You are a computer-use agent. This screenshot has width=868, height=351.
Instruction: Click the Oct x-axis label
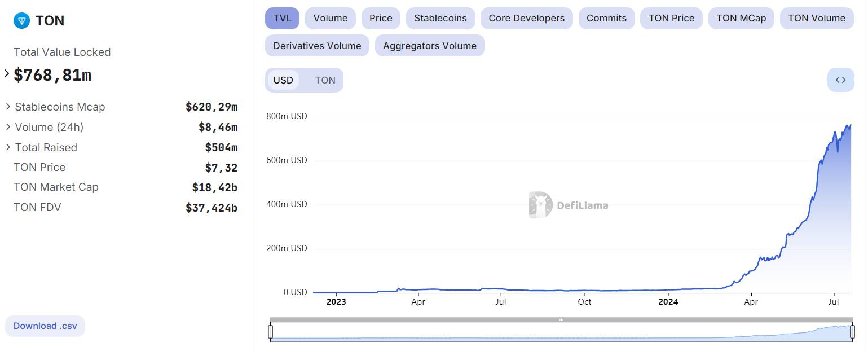[x=584, y=302]
